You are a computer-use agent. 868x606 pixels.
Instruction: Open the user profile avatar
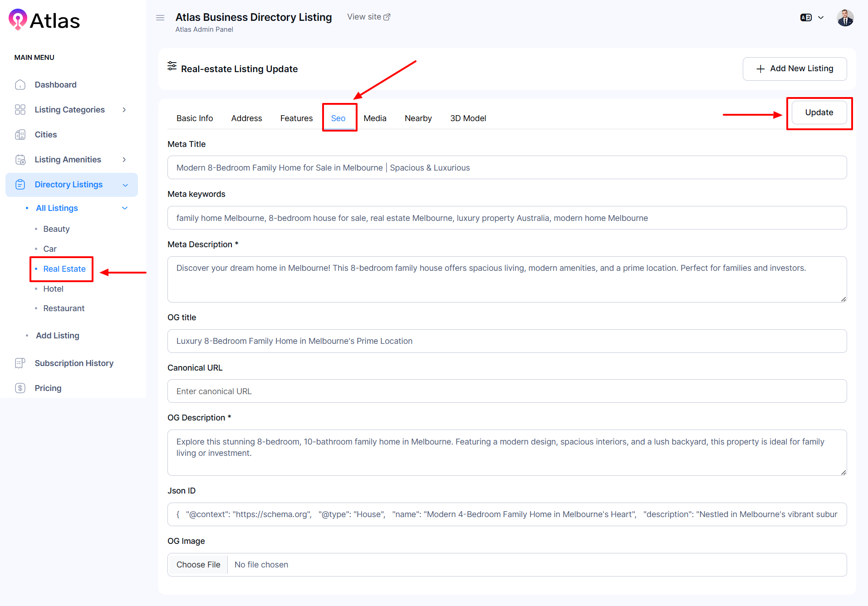pyautogui.click(x=845, y=18)
